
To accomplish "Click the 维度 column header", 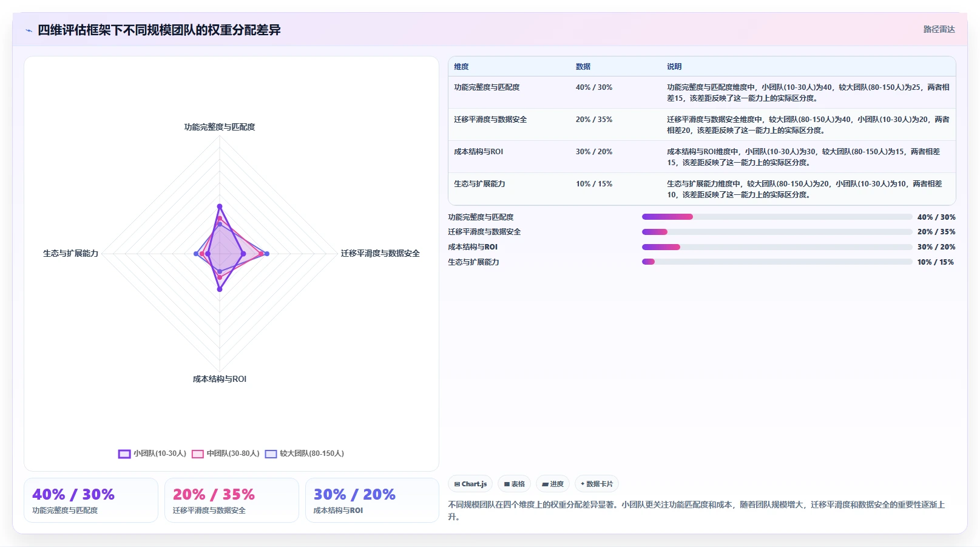I will 462,67.
